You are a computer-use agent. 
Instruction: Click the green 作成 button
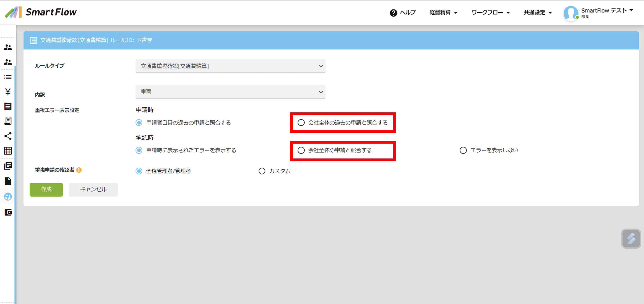46,189
